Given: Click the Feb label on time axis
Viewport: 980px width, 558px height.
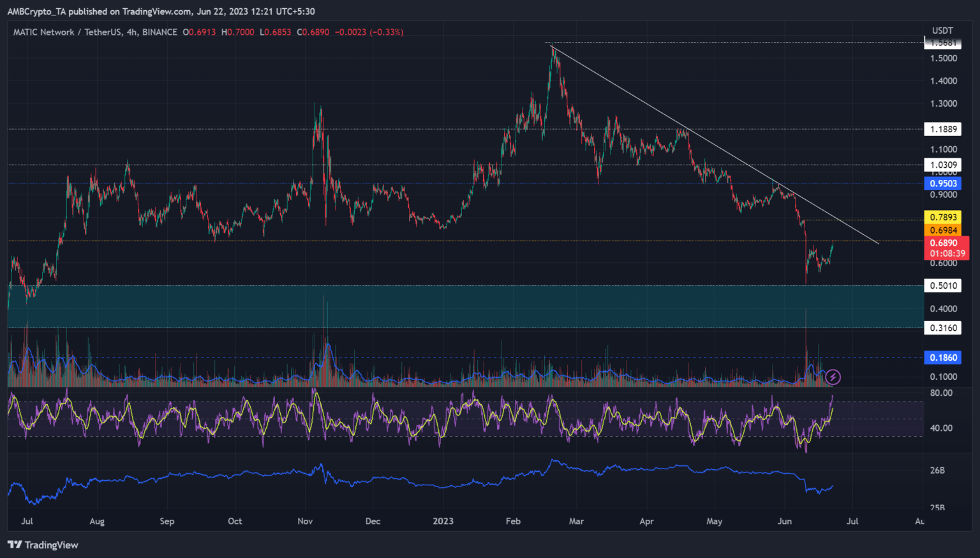Looking at the screenshot, I should coord(513,521).
